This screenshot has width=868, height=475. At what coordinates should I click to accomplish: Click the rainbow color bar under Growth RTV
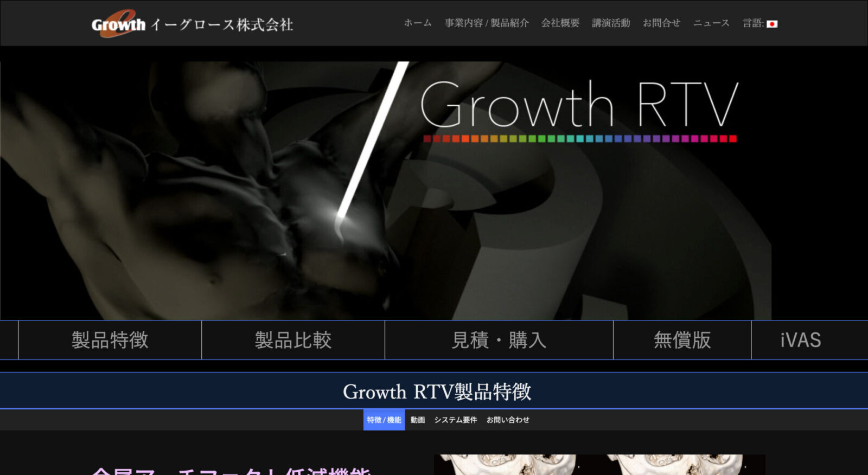coord(579,139)
